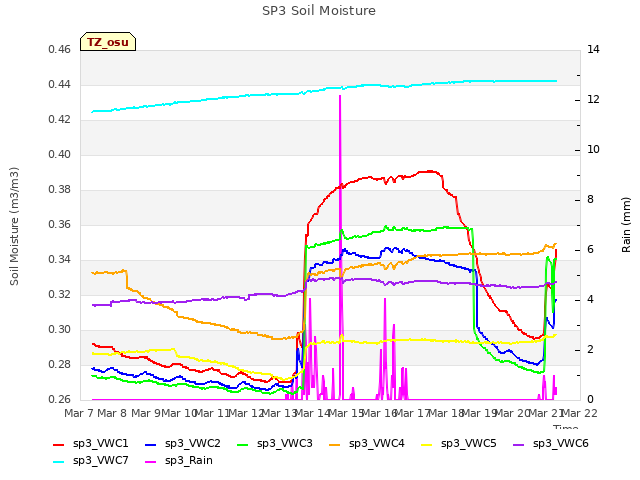Select sp3_VWC1 legend entry

[91, 444]
